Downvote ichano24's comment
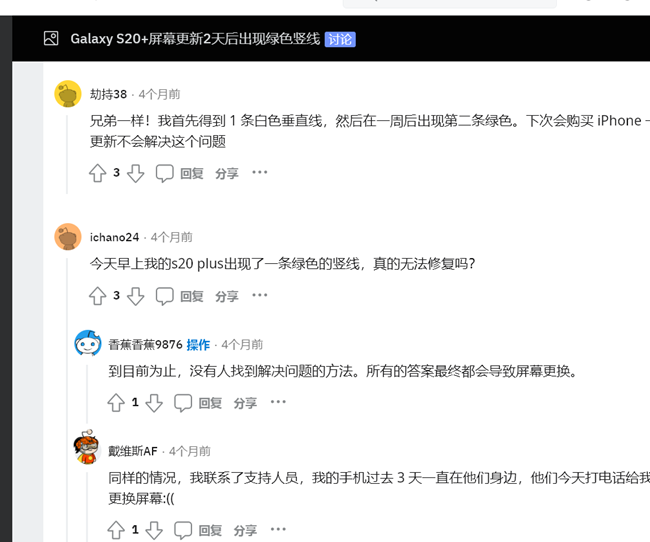Image resolution: width=650 pixels, height=542 pixels. pos(136,296)
